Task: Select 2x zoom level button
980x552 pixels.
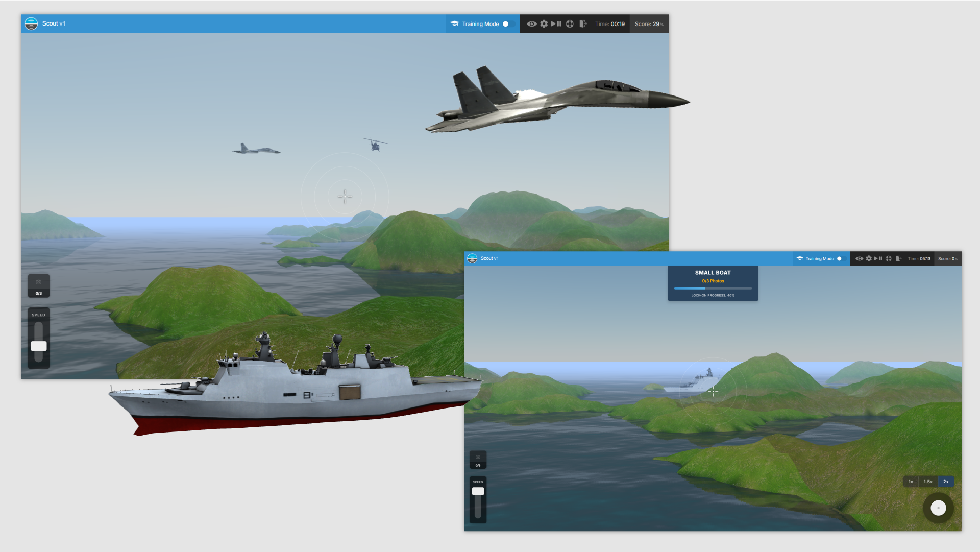Action: click(946, 482)
